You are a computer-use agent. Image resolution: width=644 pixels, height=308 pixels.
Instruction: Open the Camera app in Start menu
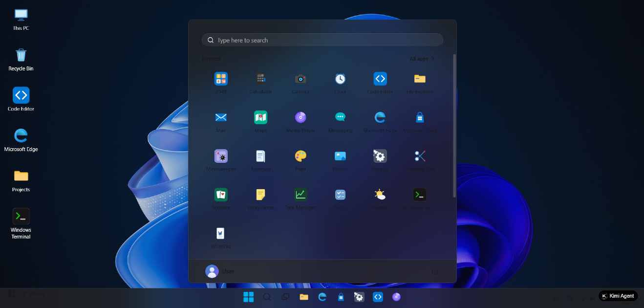301,83
